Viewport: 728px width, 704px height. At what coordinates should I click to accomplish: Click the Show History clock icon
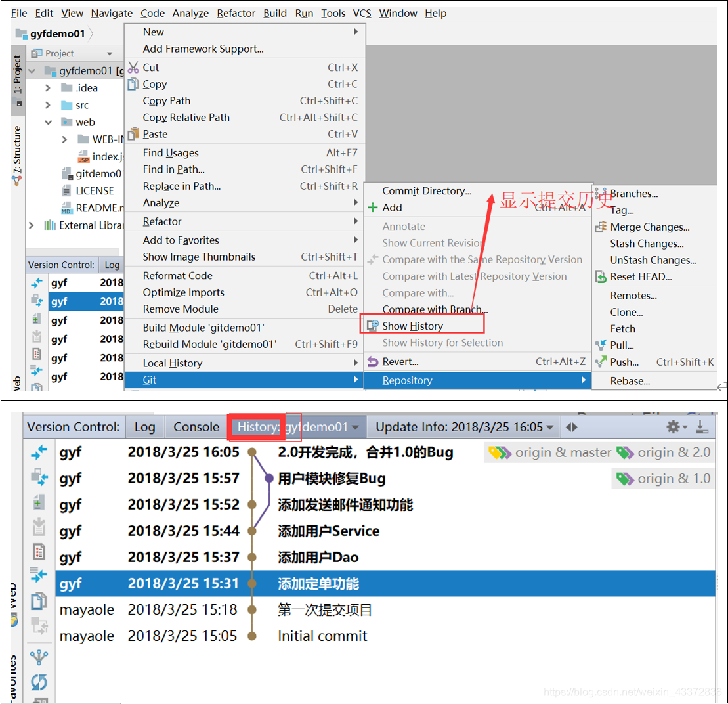pyautogui.click(x=372, y=326)
